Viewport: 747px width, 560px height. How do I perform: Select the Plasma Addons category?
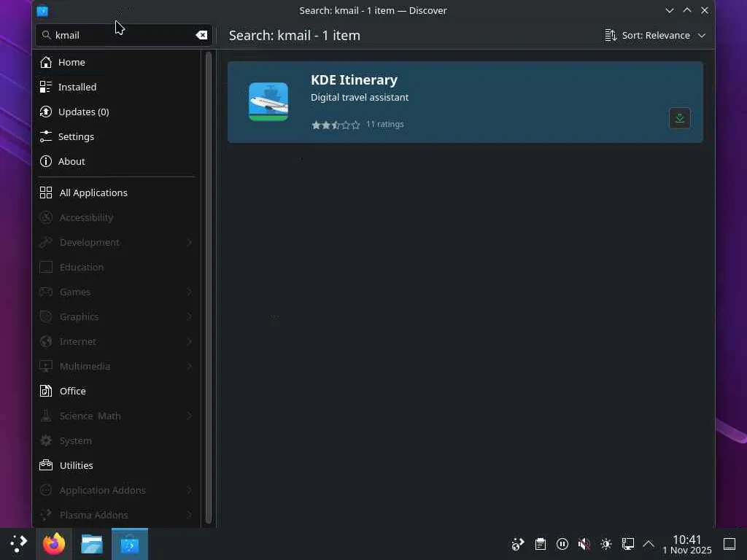pos(116,515)
